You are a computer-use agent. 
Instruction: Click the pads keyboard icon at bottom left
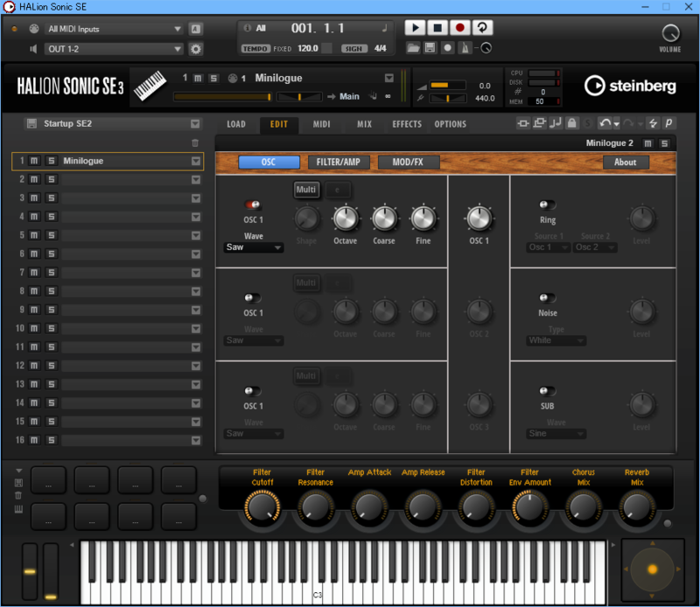(x=18, y=509)
